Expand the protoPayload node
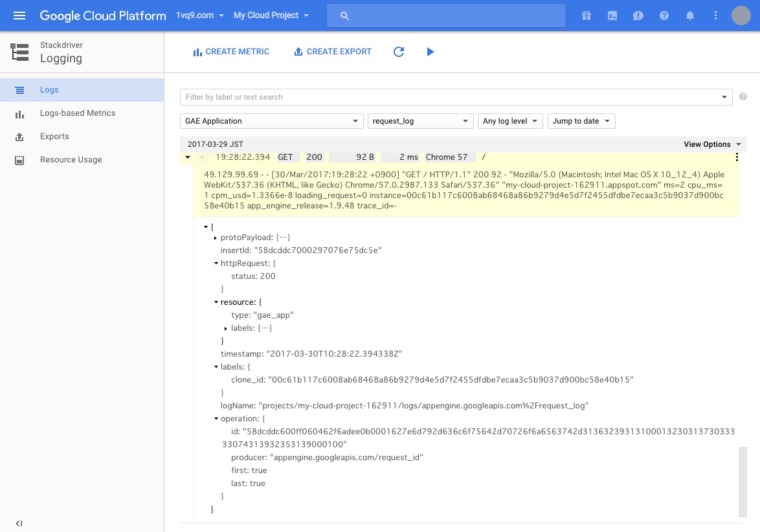The width and height of the screenshot is (760, 532). pyautogui.click(x=216, y=238)
